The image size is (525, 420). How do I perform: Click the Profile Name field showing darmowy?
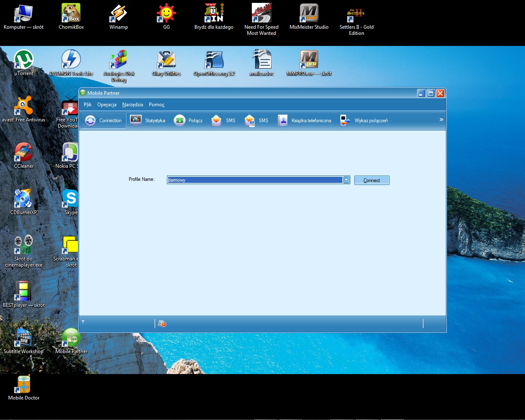click(x=254, y=180)
